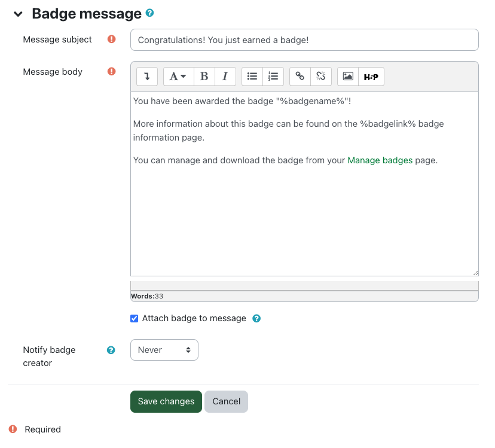The image size is (495, 448).
Task: Toggle italic formatting in editor
Action: [x=225, y=77]
